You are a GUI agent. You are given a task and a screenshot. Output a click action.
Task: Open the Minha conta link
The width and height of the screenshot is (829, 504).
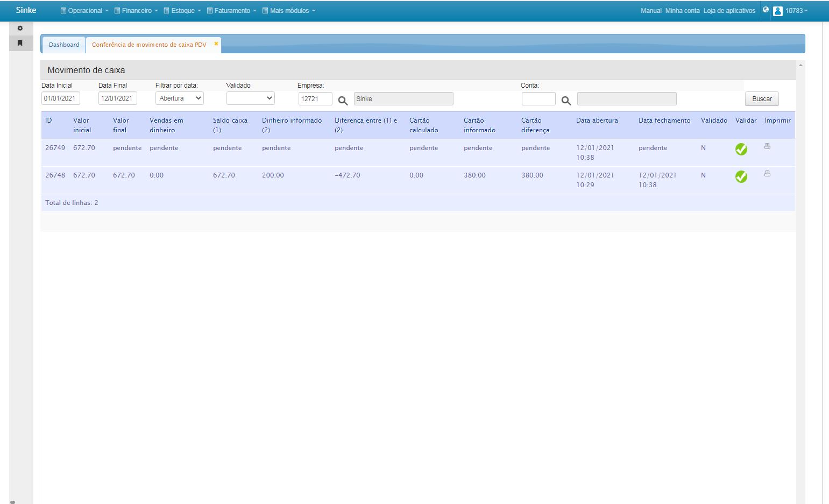point(682,11)
